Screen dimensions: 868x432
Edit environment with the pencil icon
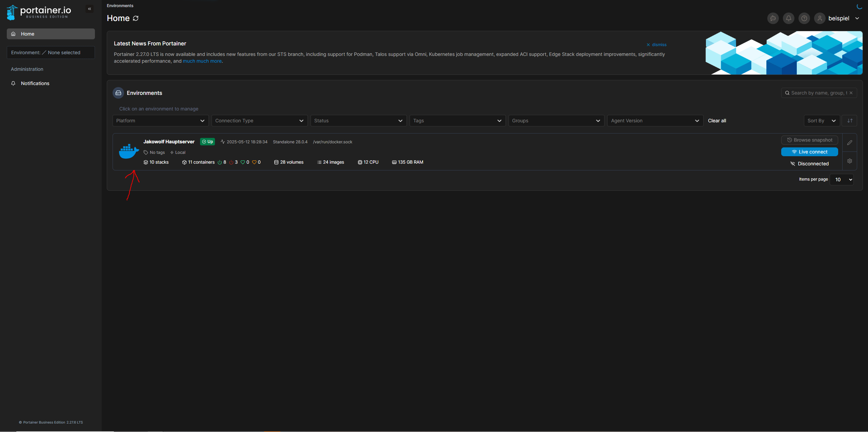coord(849,143)
